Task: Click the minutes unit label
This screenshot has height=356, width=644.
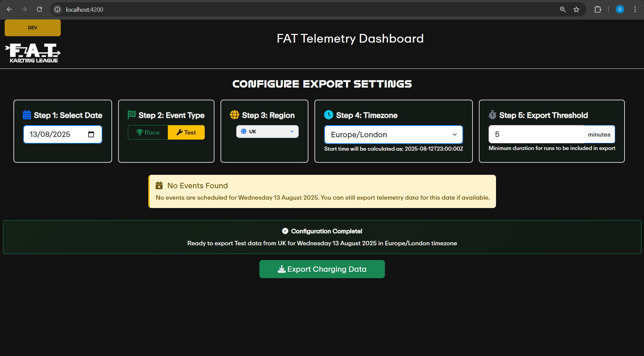Action: pyautogui.click(x=599, y=135)
